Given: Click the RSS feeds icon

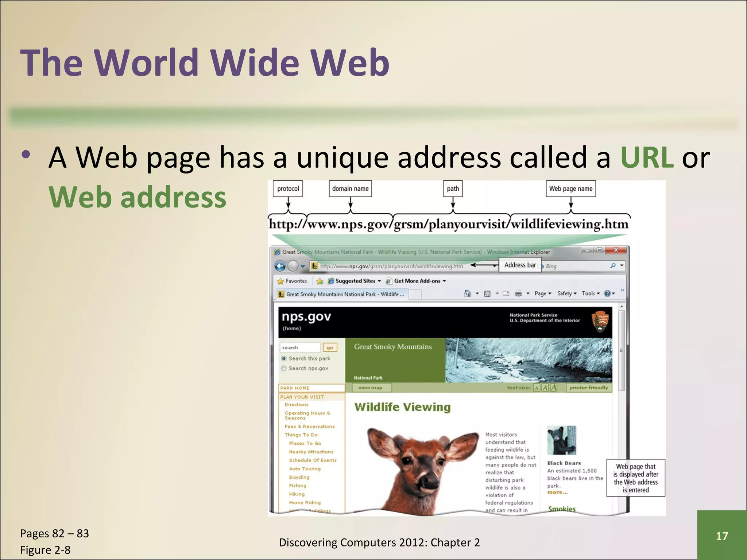Looking at the screenshot, I should click(487, 294).
